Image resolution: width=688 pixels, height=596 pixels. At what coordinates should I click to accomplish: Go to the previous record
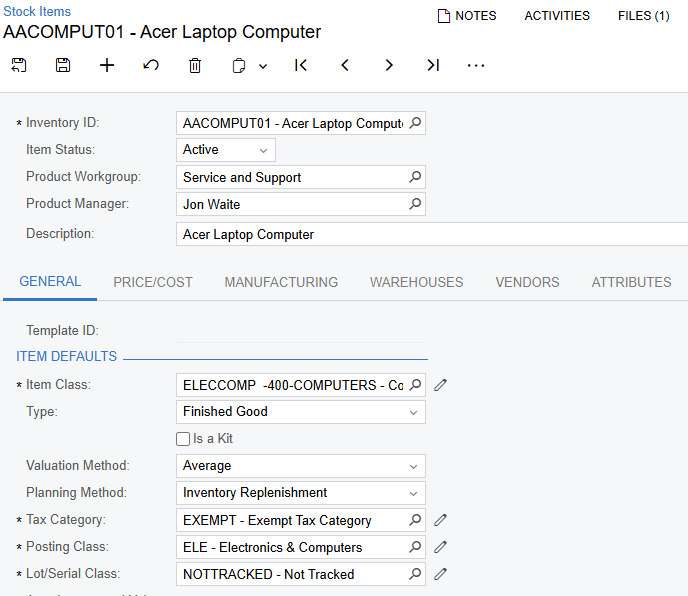pos(345,65)
